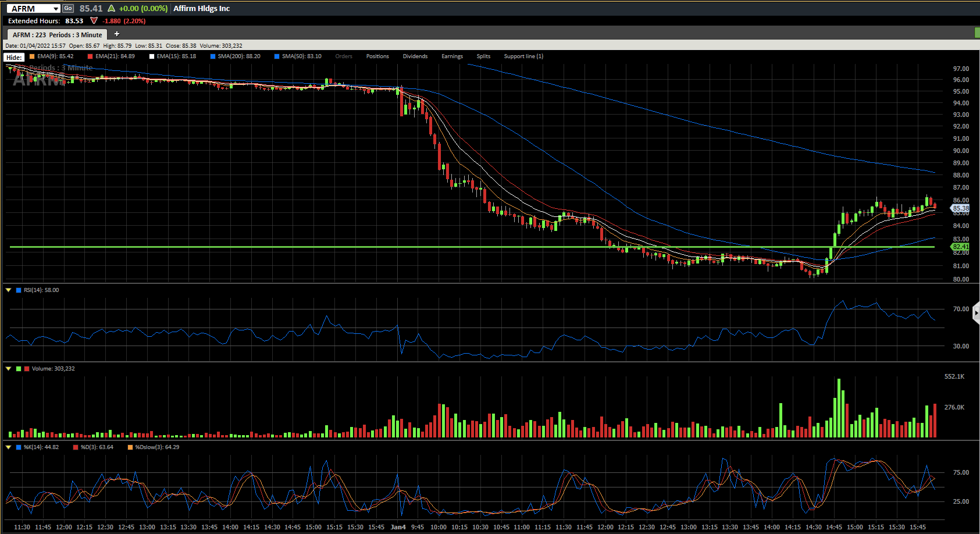The width and height of the screenshot is (980, 534).
Task: Click the Hide label in indicator bar
Action: (x=14, y=57)
